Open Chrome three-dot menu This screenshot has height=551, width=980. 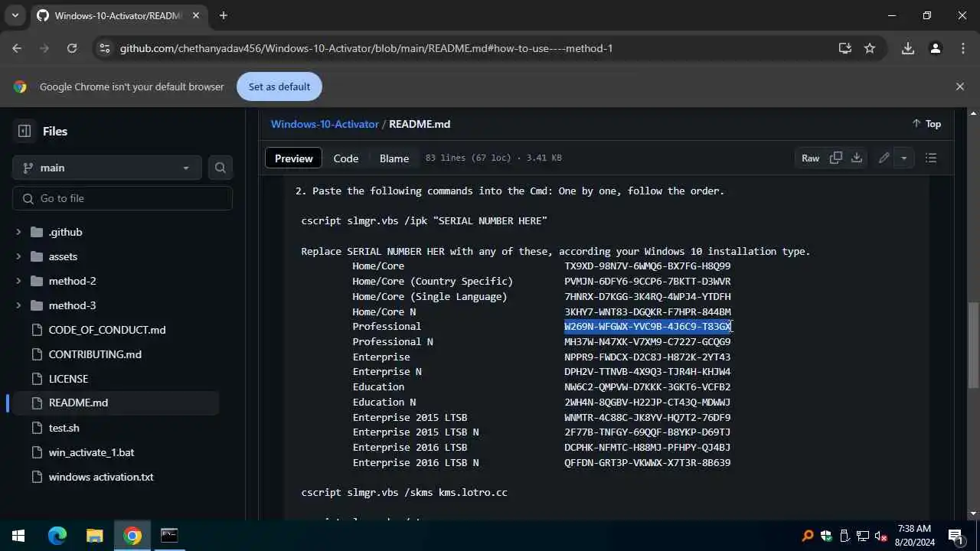963,48
